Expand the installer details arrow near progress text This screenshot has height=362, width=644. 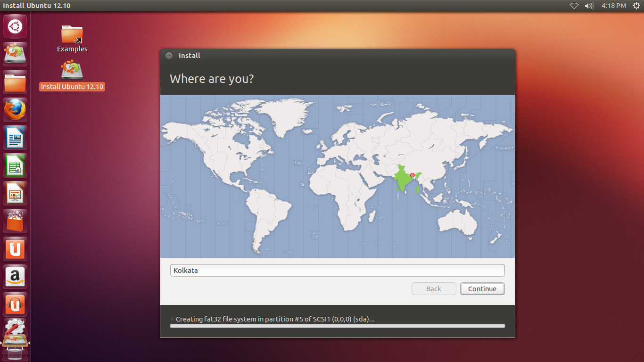coord(172,319)
